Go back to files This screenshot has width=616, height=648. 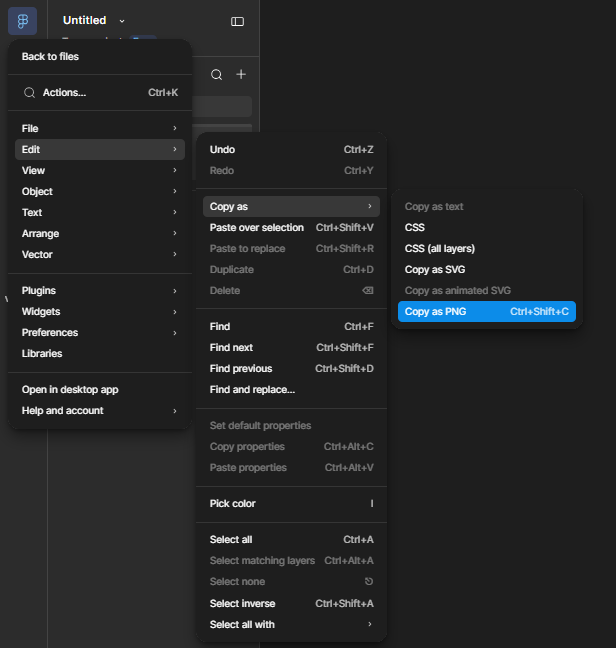pyautogui.click(x=100, y=57)
